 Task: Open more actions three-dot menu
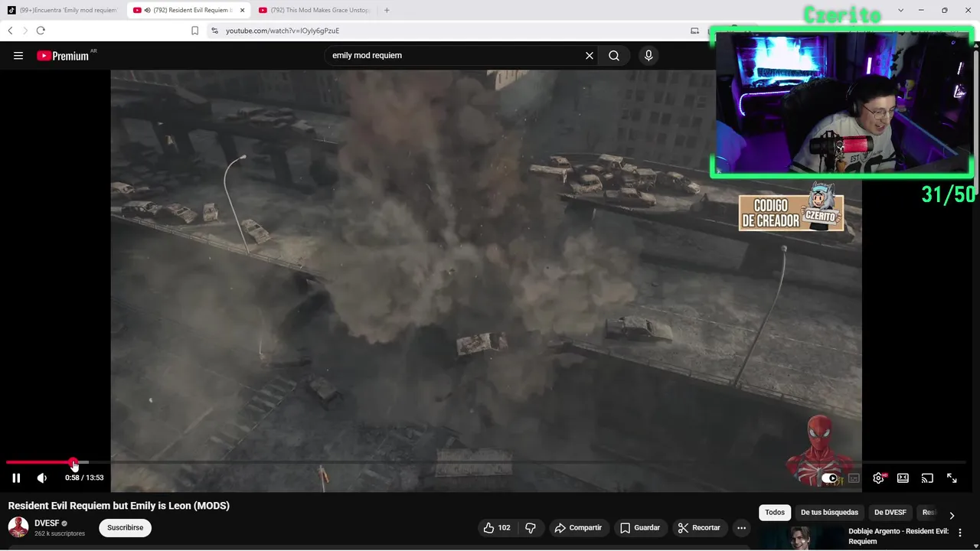click(741, 528)
